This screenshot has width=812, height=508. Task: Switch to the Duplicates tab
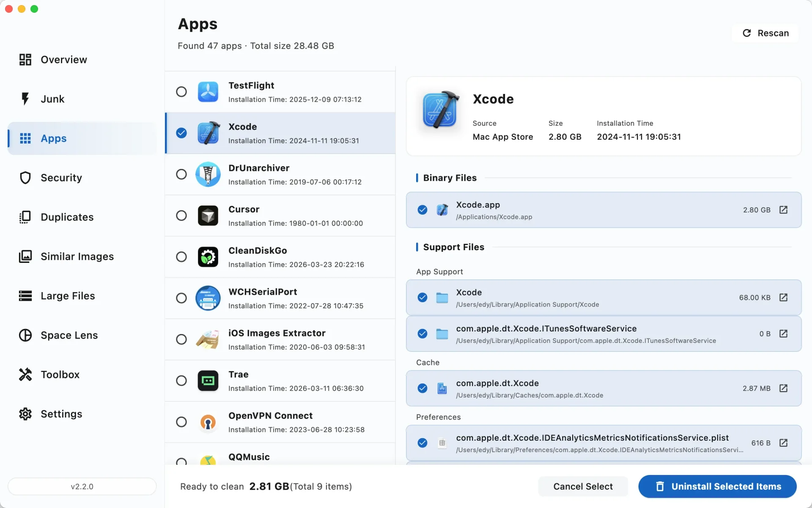67,217
